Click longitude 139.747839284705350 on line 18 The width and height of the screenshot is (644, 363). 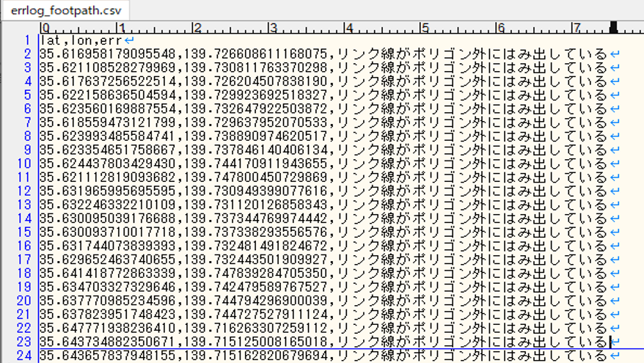pos(255,273)
